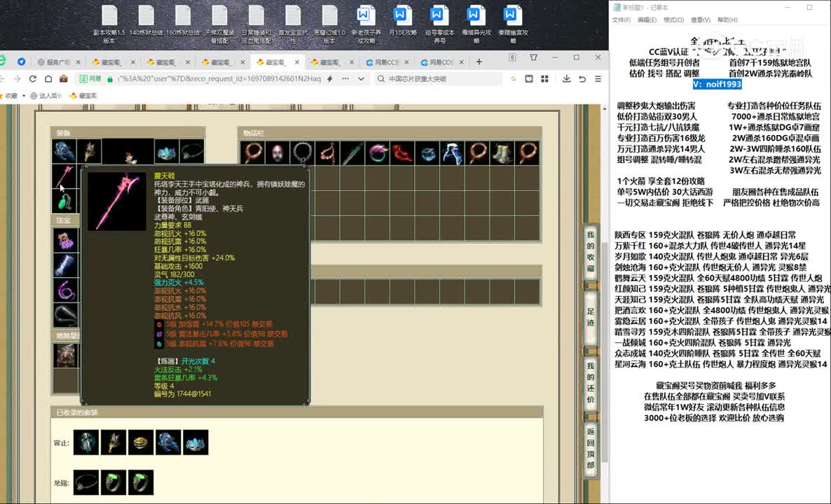Click the browser forward arrow
The height and width of the screenshot is (504, 831).
[x=17, y=79]
